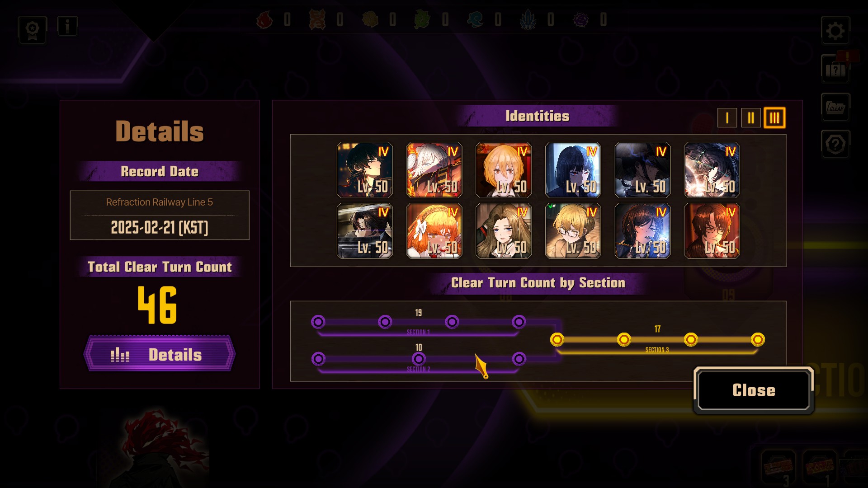
Task: Click the orange-haired maid identity portrait
Action: point(434,230)
